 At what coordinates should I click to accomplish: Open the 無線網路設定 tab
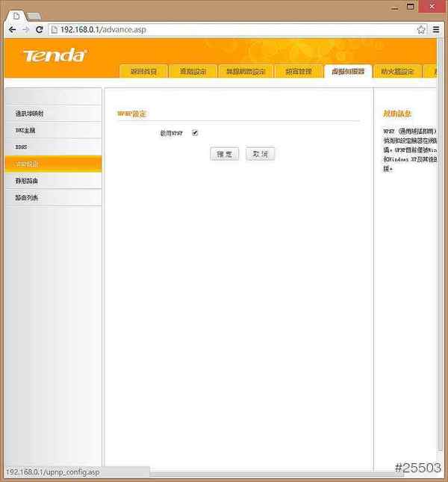click(246, 71)
